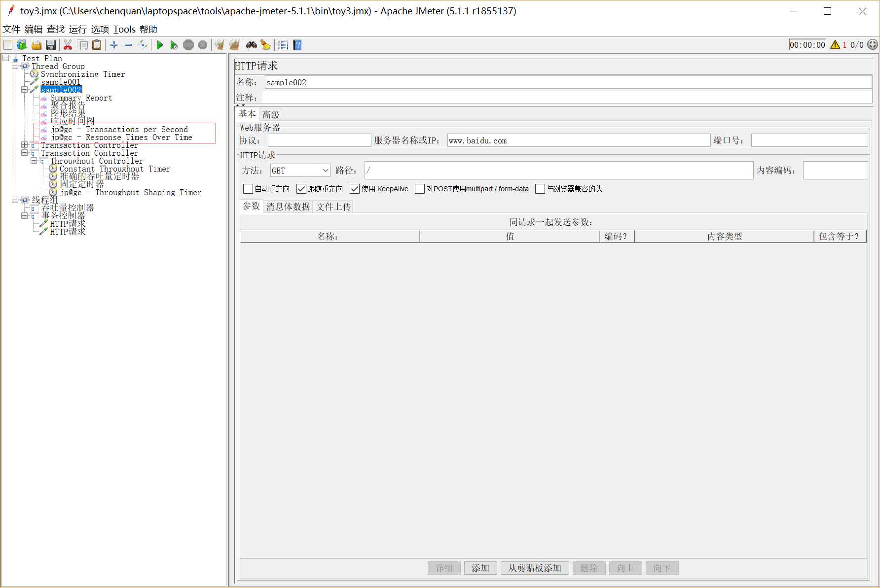Screen dimensions: 880x588
Task: Select Synchronizing Timer in tree
Action: click(83, 74)
